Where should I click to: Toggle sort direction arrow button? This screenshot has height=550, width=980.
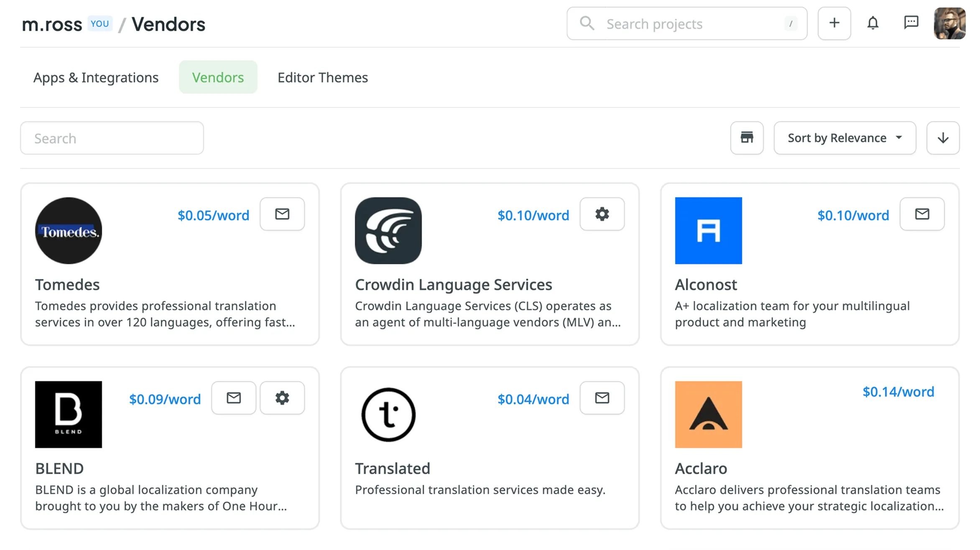[943, 138]
